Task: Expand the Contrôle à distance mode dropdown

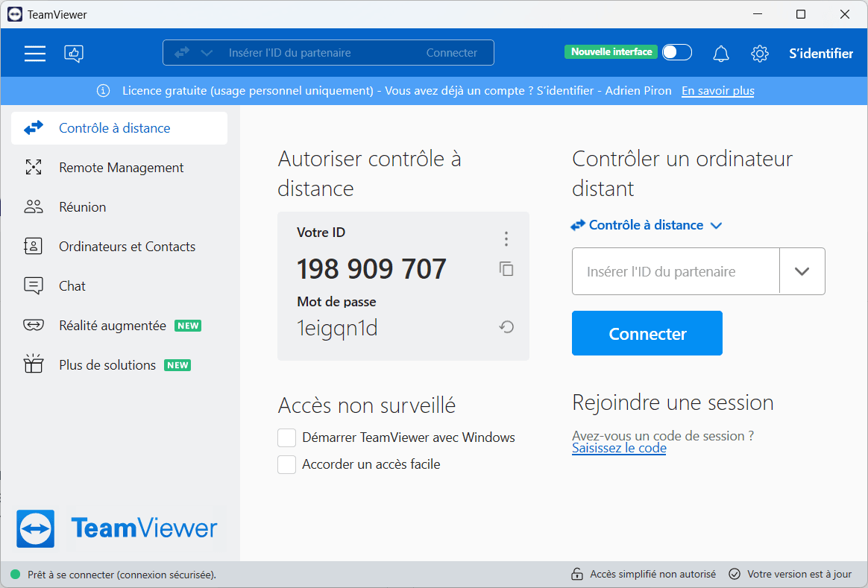Action: pos(647,225)
